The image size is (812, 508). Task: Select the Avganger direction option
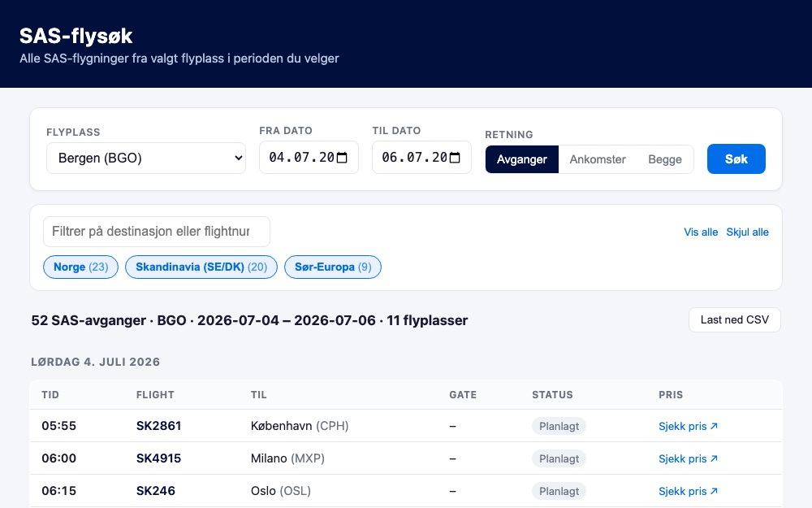pyautogui.click(x=522, y=159)
